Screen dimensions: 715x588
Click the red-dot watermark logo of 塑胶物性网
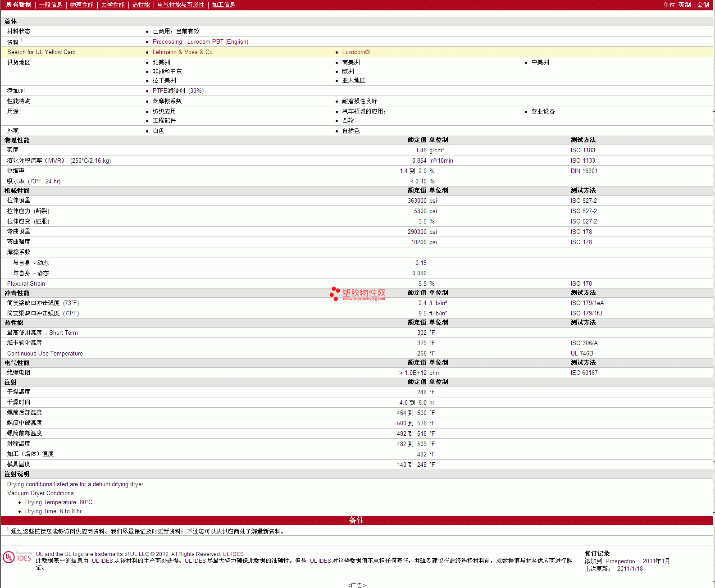(x=335, y=293)
